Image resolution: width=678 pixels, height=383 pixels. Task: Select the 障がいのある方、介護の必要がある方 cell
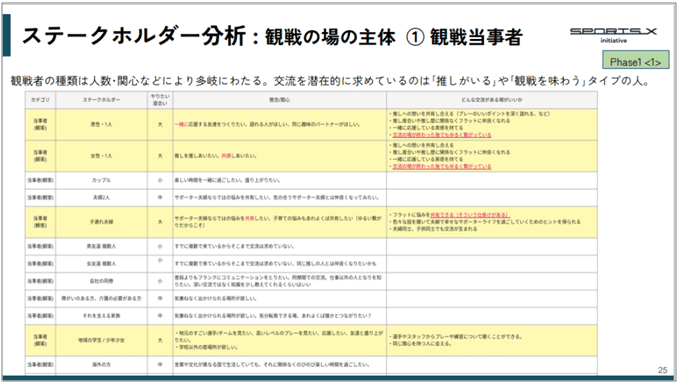(101, 298)
